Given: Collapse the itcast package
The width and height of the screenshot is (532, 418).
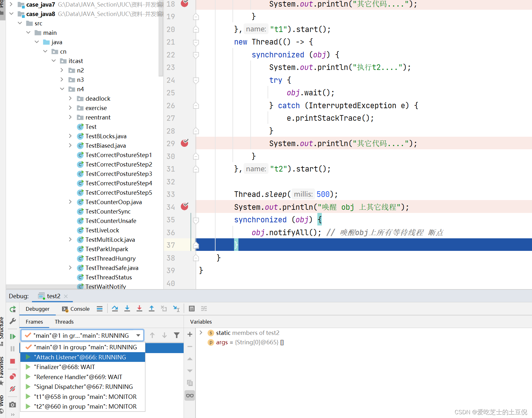Looking at the screenshot, I should tap(54, 61).
